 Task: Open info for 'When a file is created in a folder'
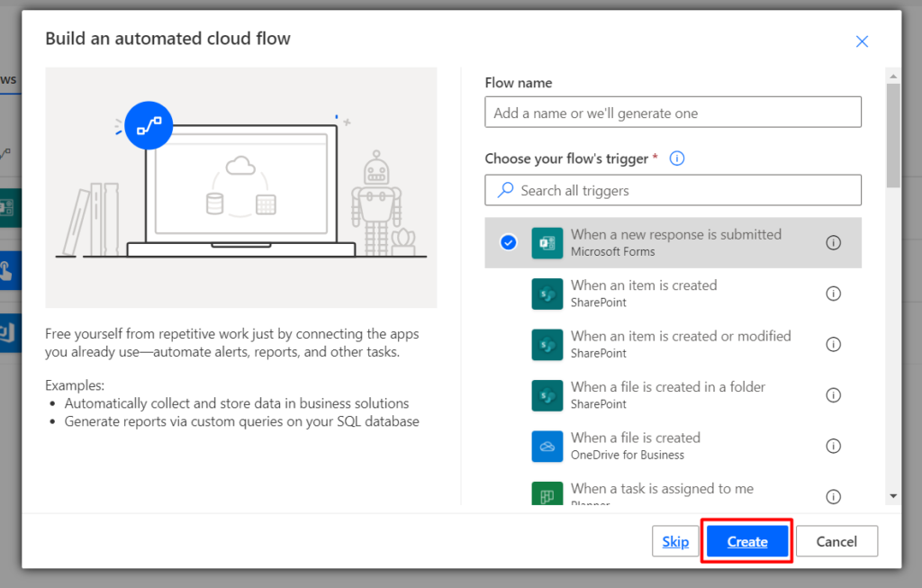tap(833, 395)
